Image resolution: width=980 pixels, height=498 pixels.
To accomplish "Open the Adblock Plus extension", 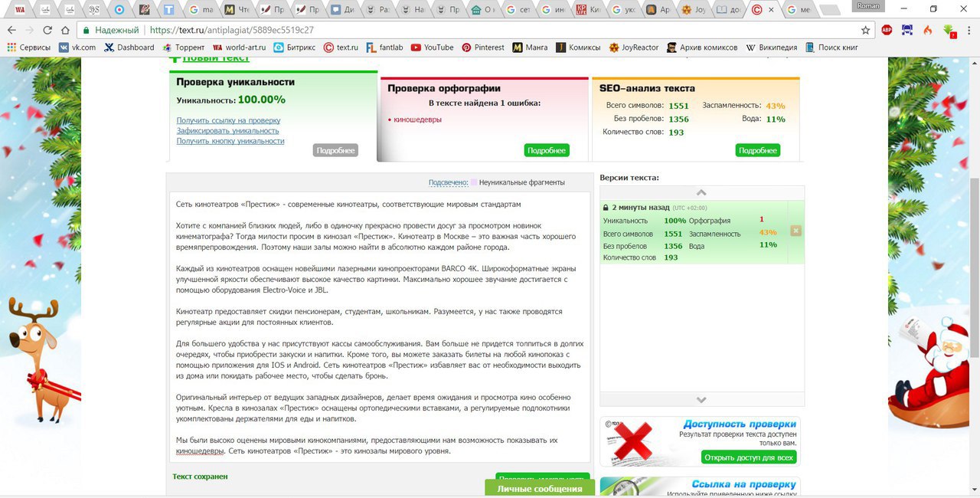I will [887, 30].
